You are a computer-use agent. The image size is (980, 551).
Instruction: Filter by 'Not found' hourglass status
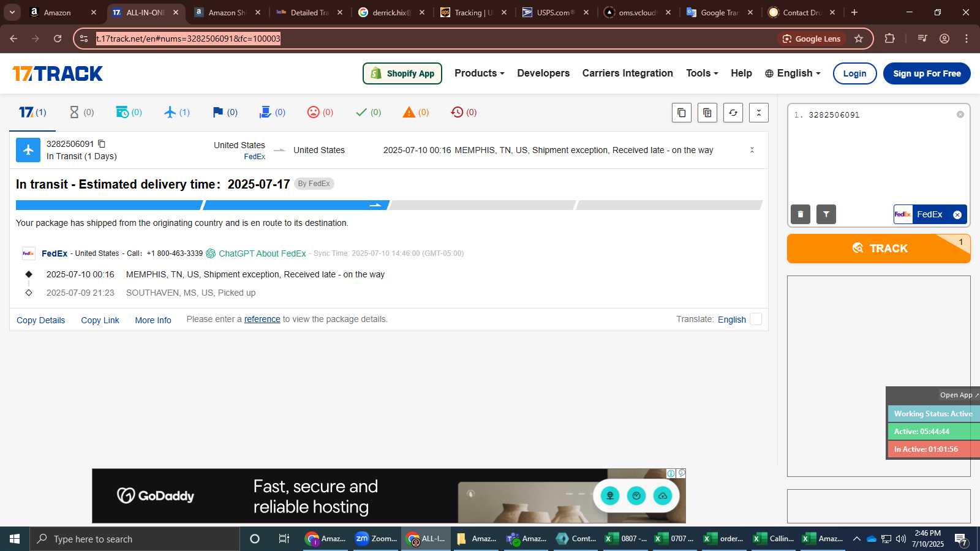(x=81, y=113)
